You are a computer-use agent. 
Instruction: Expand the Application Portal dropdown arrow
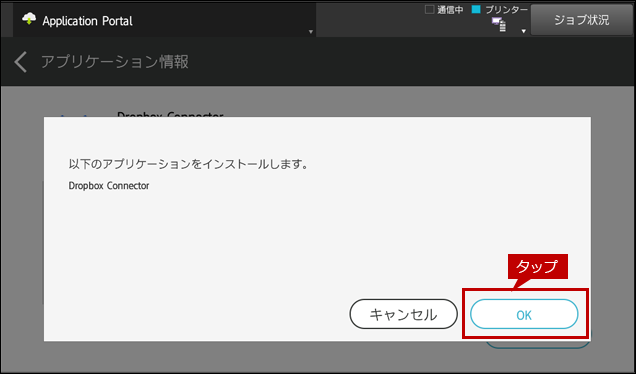point(311,32)
